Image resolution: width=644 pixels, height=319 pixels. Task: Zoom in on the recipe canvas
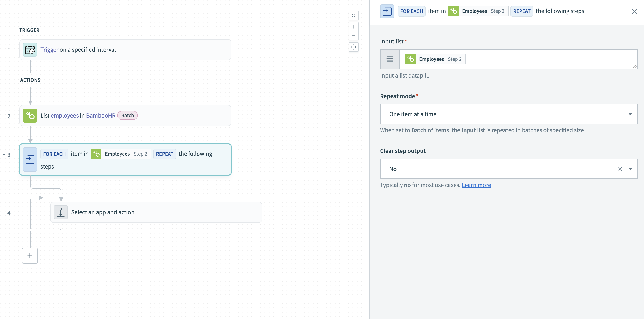click(353, 27)
